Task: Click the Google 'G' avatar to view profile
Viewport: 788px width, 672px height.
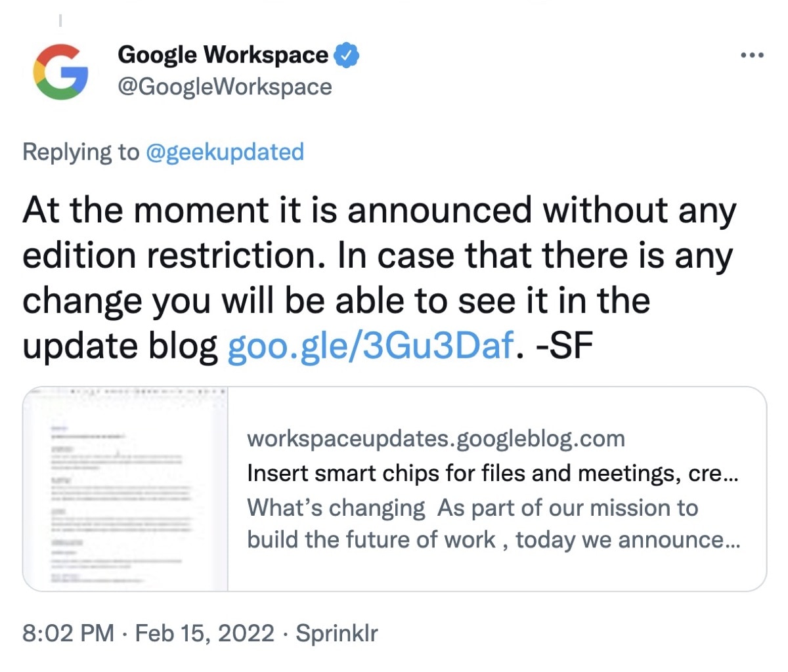Action: pyautogui.click(x=59, y=72)
